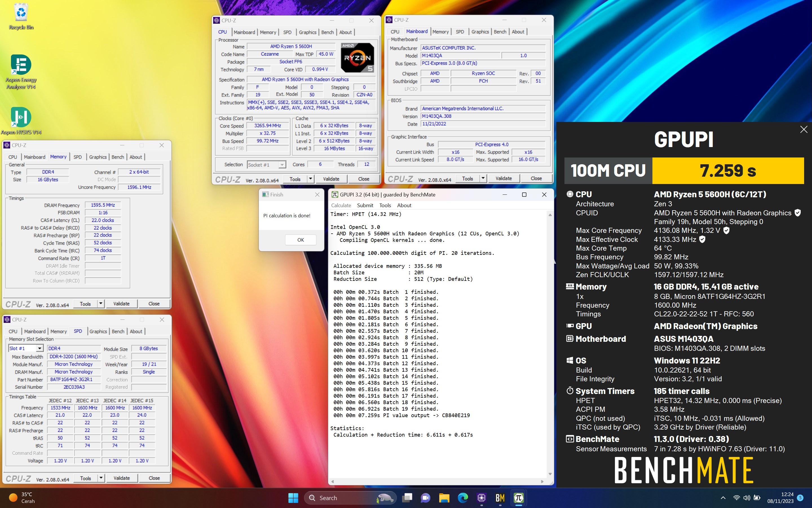Click Close button in CPU-Z Mainboard window

tap(536, 178)
